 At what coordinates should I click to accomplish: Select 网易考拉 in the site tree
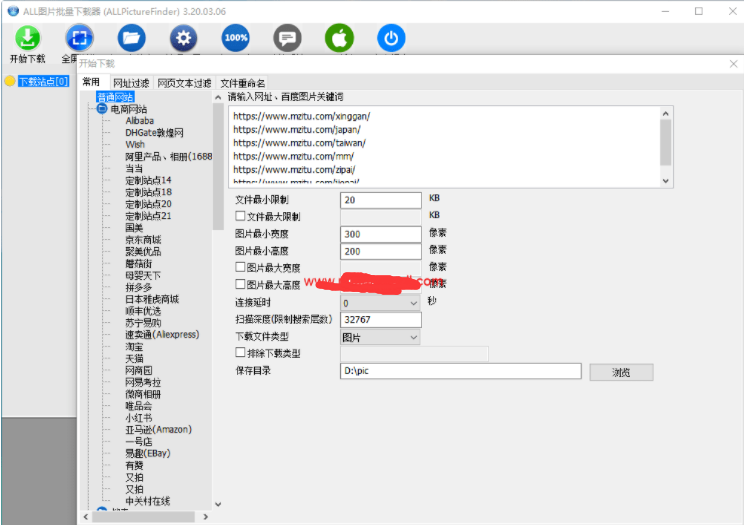click(143, 382)
